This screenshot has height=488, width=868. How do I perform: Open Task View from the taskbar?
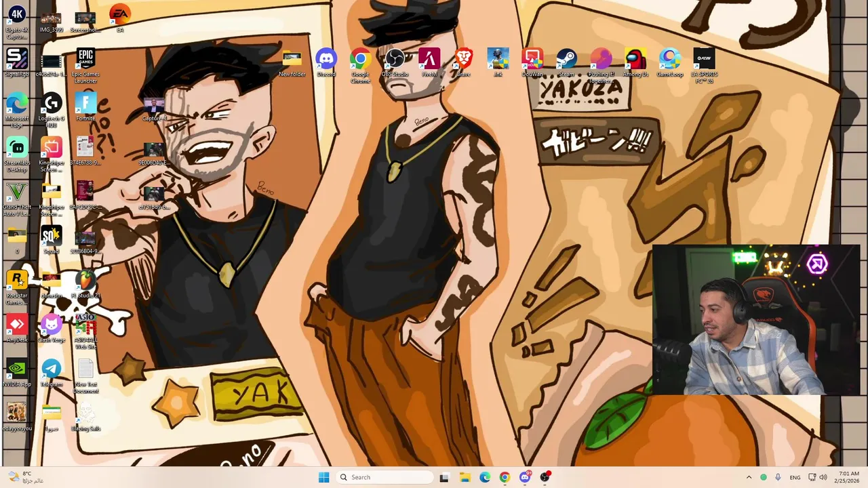point(444,477)
